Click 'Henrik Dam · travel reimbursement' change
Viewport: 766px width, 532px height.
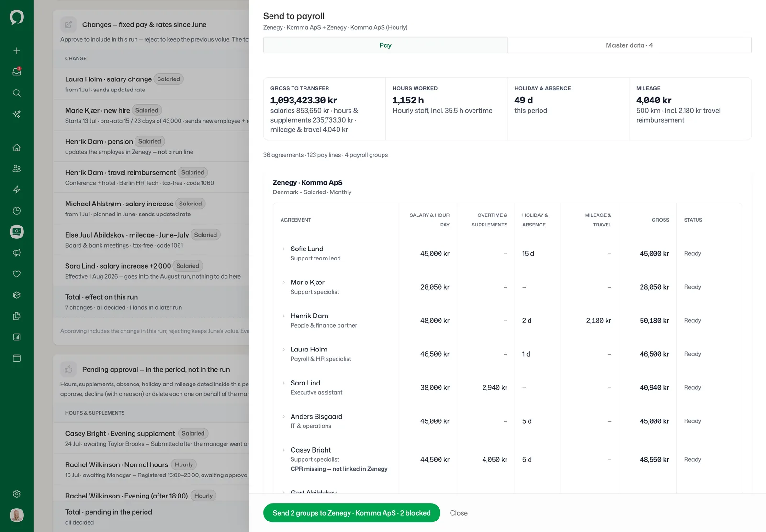[x=151, y=177]
